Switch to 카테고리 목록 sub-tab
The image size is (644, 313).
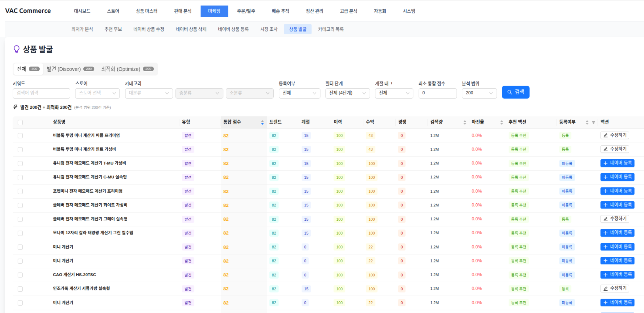(x=331, y=29)
